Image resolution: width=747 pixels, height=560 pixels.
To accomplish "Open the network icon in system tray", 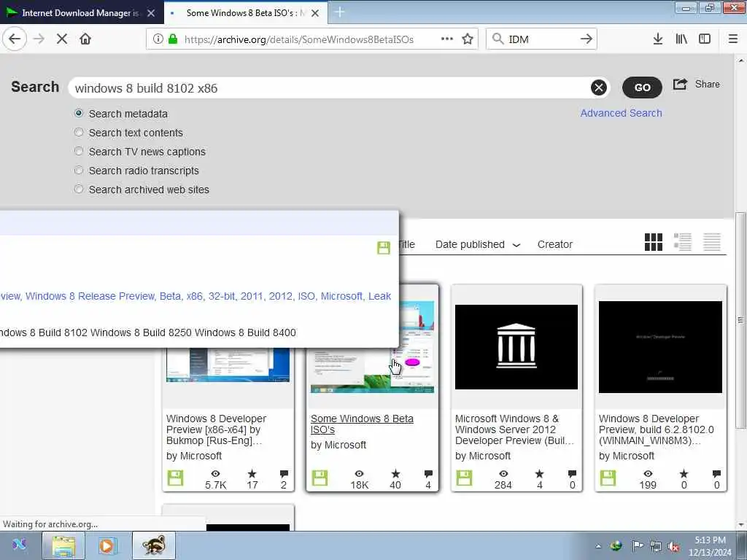I will coord(656,547).
